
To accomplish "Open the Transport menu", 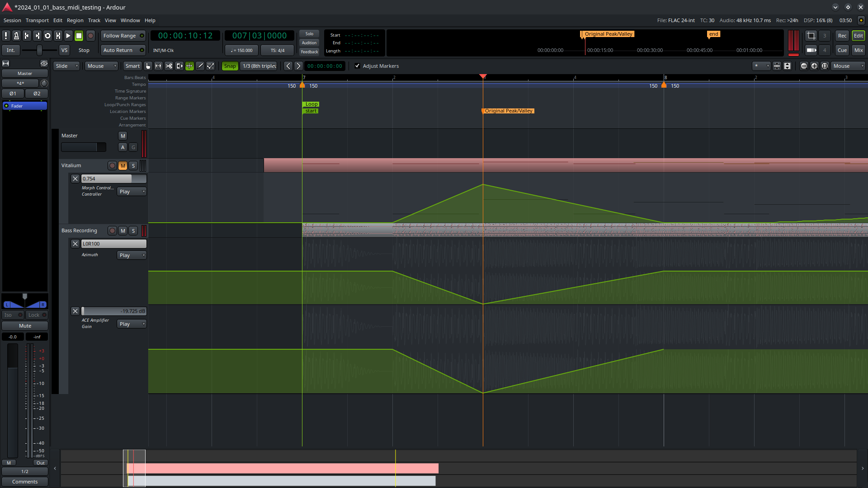I will click(x=37, y=20).
